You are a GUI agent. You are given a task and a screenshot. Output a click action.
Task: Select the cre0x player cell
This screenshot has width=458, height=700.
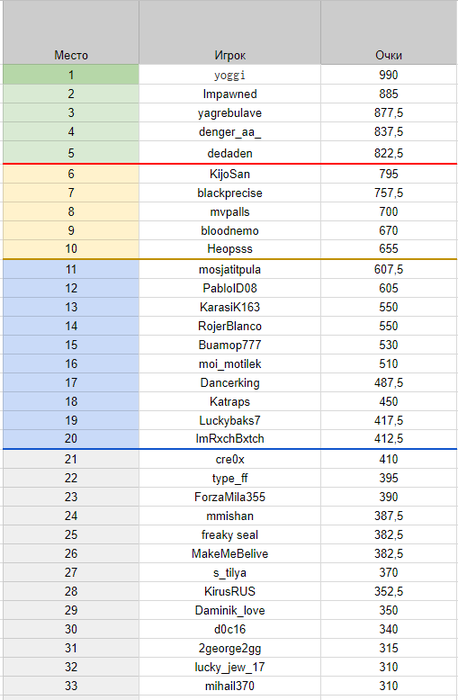(229, 459)
